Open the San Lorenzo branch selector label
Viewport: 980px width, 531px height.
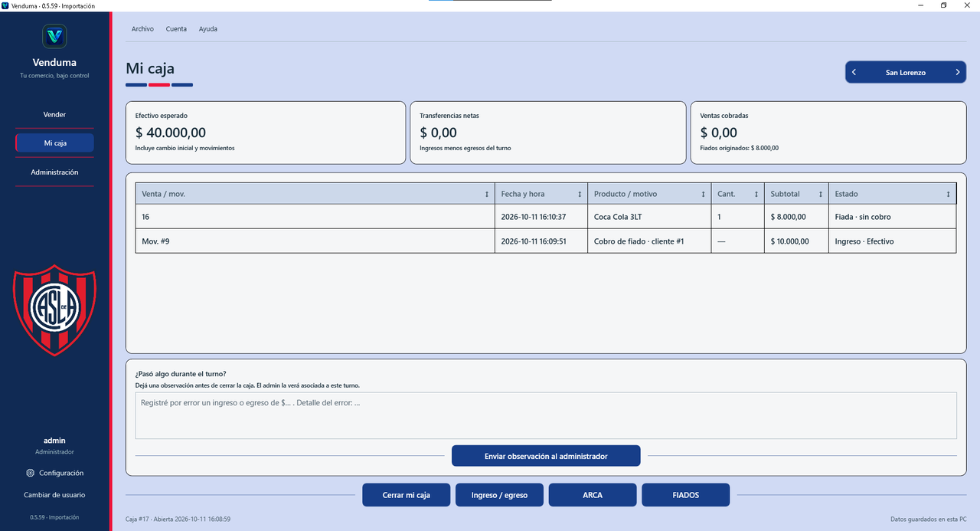tap(906, 73)
